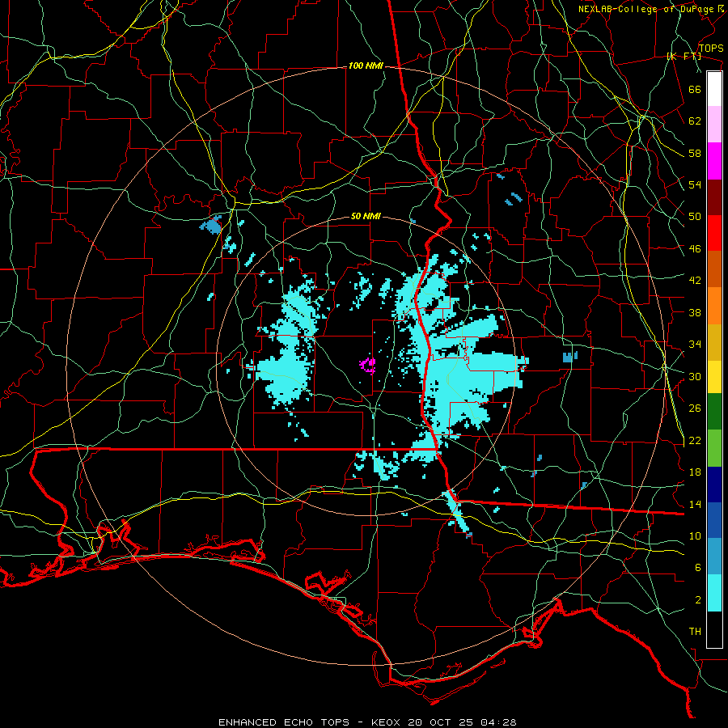Viewport: 728px width, 728px height.
Task: Click the "18" legend value
Action: point(695,472)
